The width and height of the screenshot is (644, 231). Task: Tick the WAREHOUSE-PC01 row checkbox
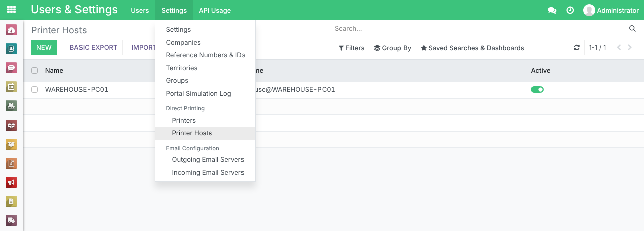tap(35, 90)
